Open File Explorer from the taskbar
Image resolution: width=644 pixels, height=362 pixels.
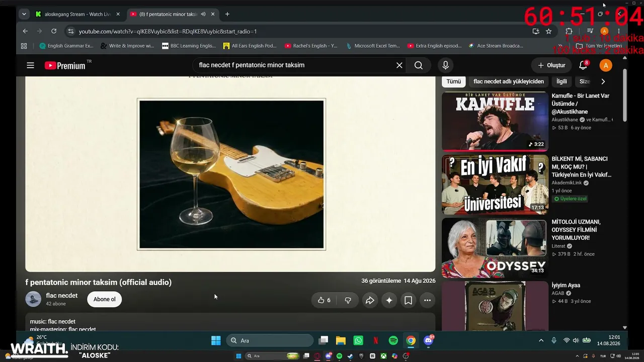(341, 340)
